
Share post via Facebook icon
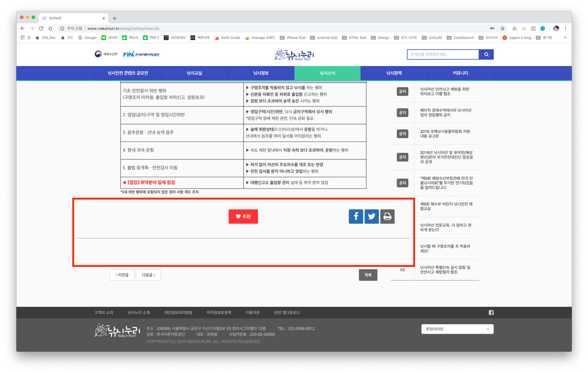click(x=356, y=216)
